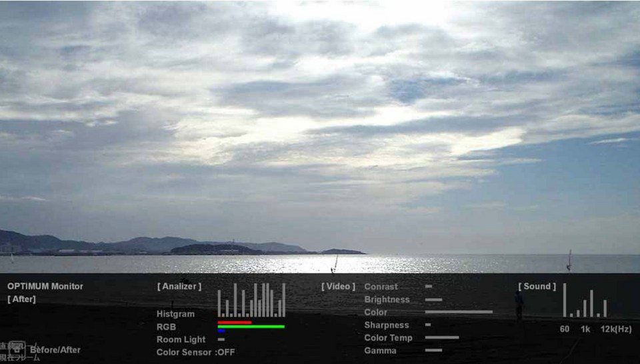Image resolution: width=640 pixels, height=364 pixels.
Task: Toggle the [After] display mode label
Action: click(23, 299)
